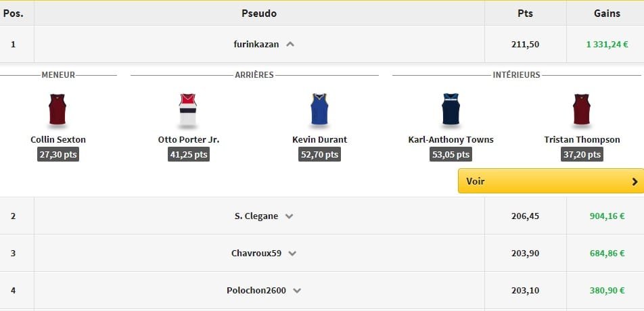This screenshot has height=311, width=644.
Task: Click Karl-Anthony Towns' navy jersey icon
Action: pyautogui.click(x=451, y=110)
